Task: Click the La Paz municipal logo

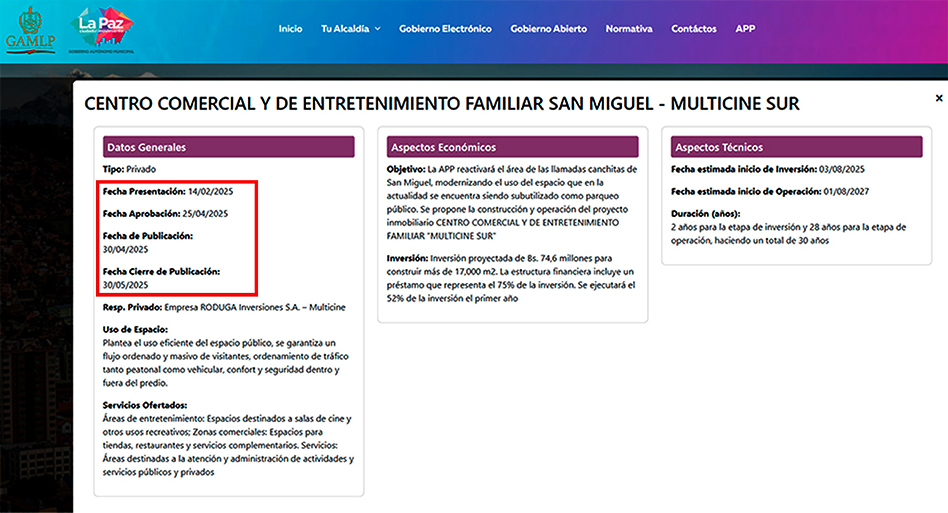Action: click(x=104, y=29)
